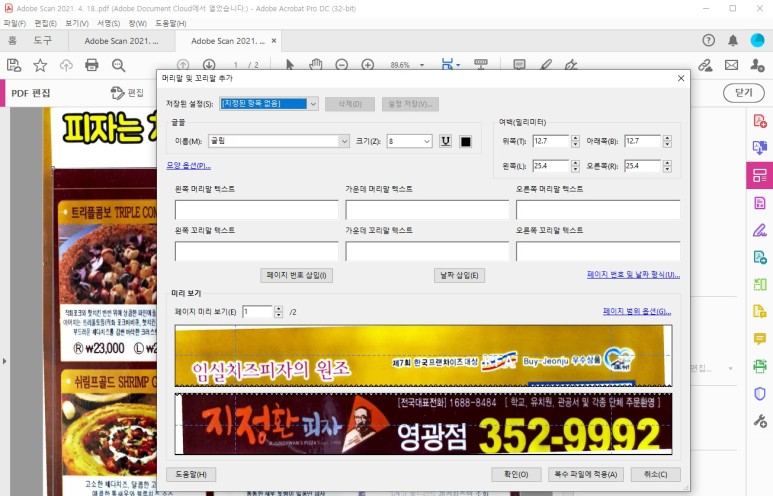Open the More Tools wrench icon

click(760, 421)
